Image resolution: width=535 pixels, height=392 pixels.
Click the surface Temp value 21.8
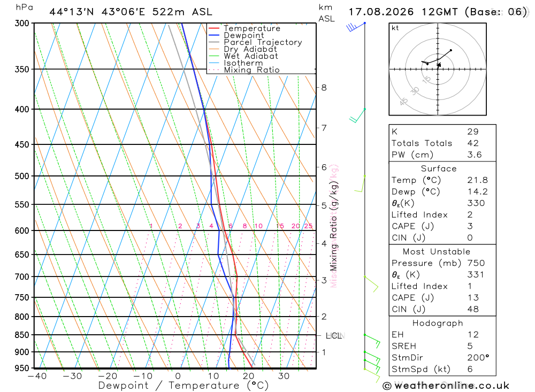coord(478,180)
